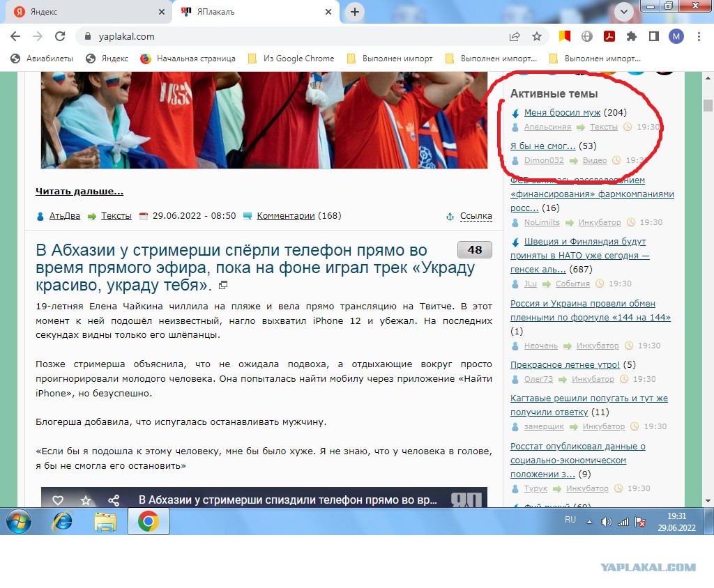Open Россия и Украина обмен пленными topic
This screenshot has width=714, height=588.
[x=591, y=311]
